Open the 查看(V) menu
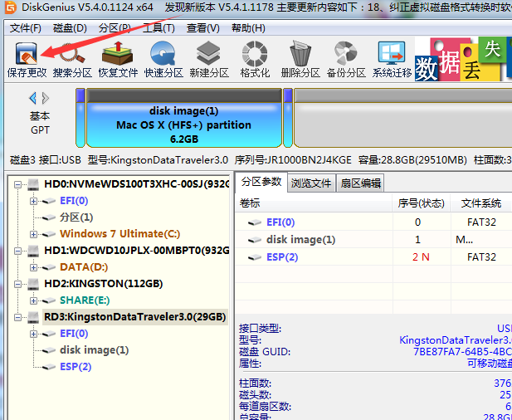This screenshot has width=512, height=420. tap(203, 28)
